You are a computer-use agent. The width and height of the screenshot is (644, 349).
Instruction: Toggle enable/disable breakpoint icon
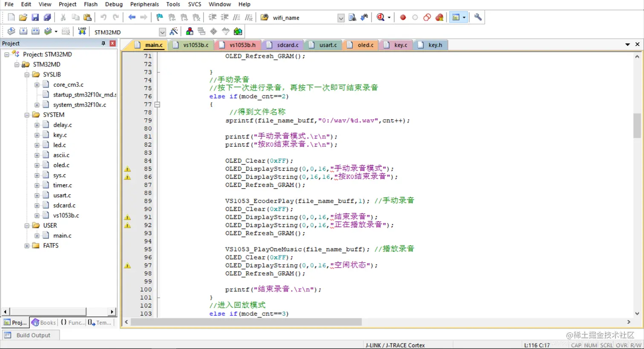click(x=415, y=17)
